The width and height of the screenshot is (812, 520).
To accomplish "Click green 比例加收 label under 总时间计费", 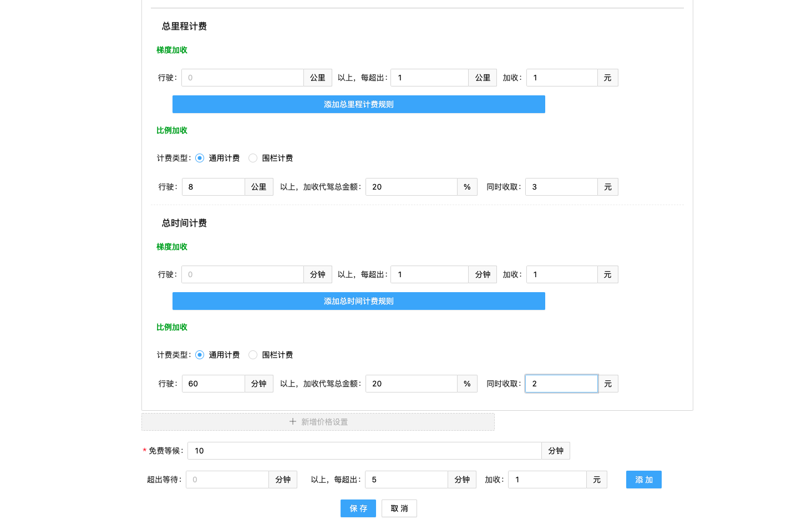I will (x=172, y=327).
